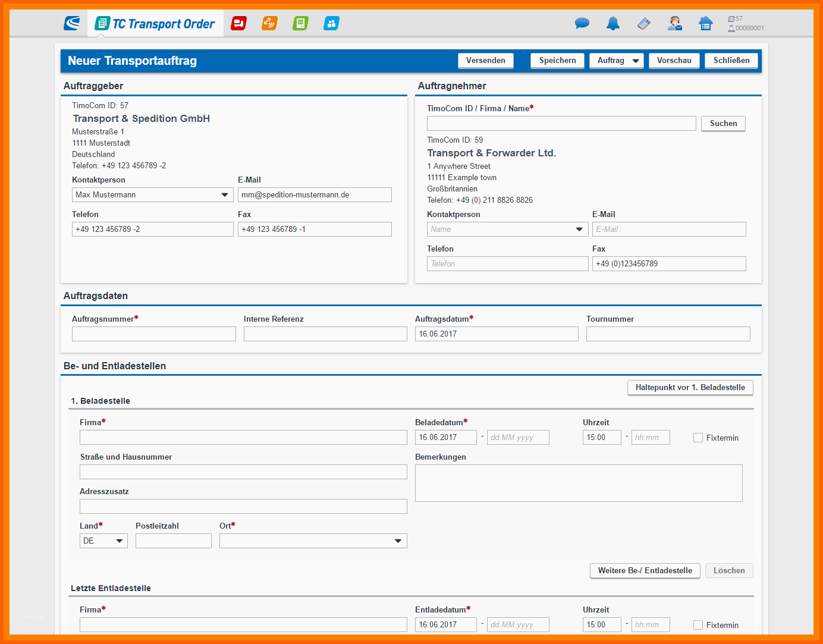The image size is (823, 644).
Task: Enable Fixtermin checkbox for 1. Beladestelle
Action: point(698,438)
